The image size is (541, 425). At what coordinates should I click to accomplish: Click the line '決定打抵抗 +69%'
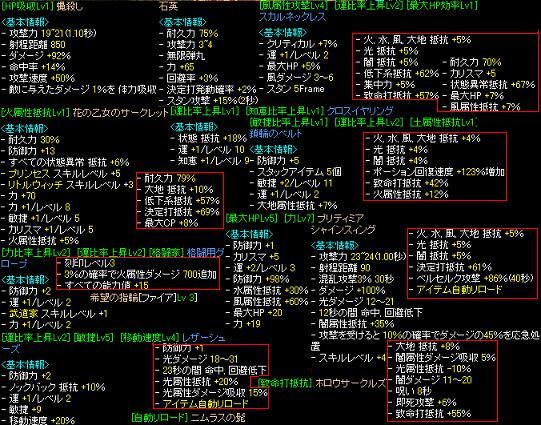point(182,212)
